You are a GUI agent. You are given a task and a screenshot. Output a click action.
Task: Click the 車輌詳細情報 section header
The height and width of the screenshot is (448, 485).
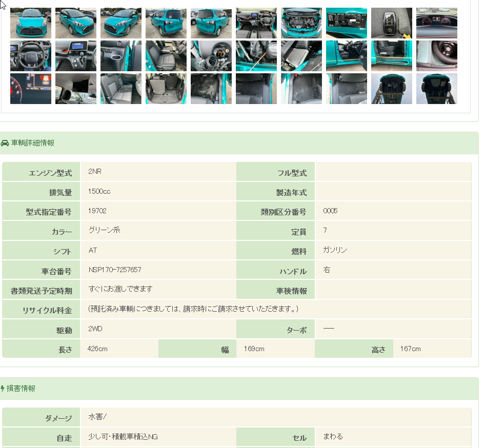[x=33, y=143]
